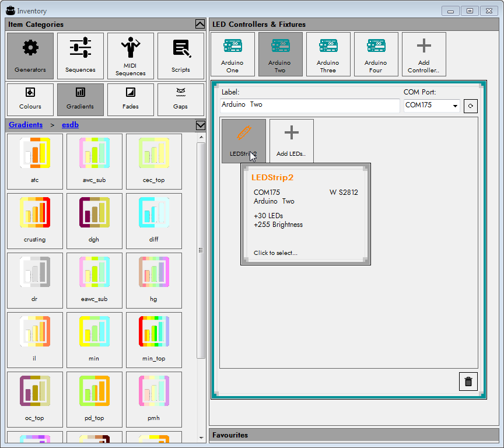Pick the hg gradient

click(x=154, y=281)
